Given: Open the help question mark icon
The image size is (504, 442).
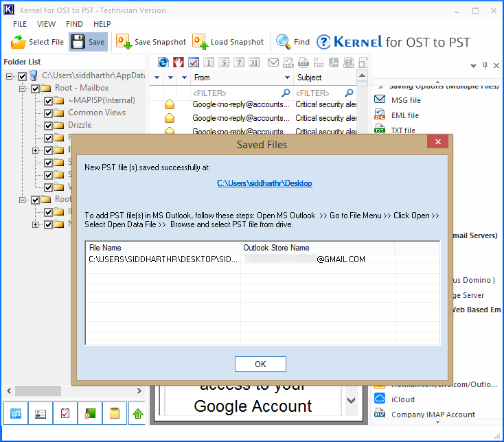Looking at the screenshot, I should (x=323, y=42).
